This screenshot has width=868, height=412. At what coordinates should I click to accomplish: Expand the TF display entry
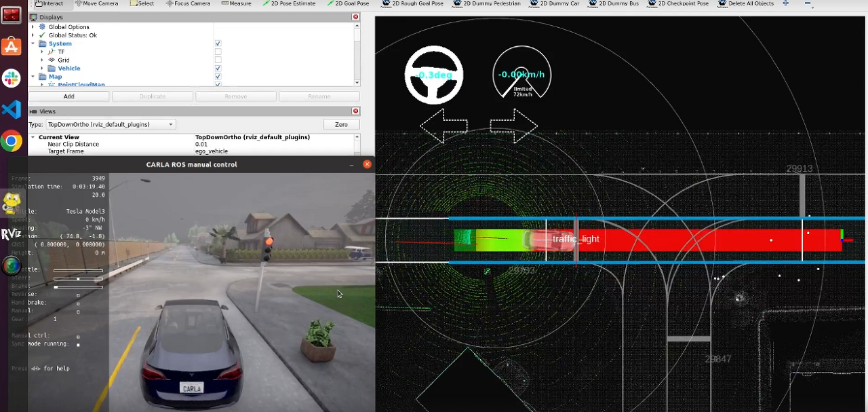tap(42, 52)
